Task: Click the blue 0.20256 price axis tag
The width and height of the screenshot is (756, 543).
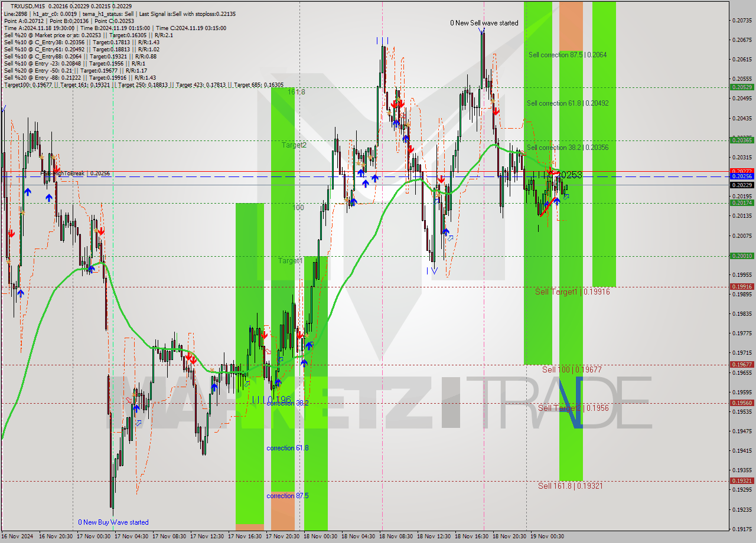Action: 742,176
